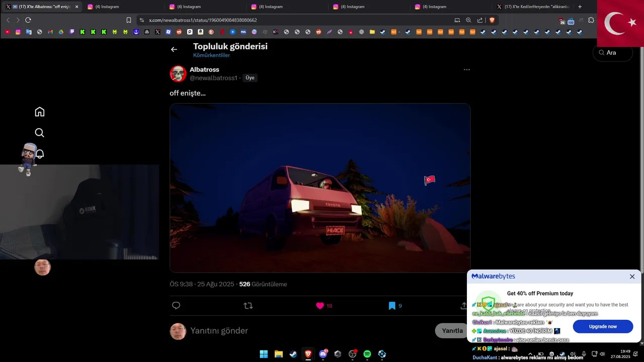The height and width of the screenshot is (362, 644).
Task: Open the Kömürkentliler community link
Action: [211, 55]
